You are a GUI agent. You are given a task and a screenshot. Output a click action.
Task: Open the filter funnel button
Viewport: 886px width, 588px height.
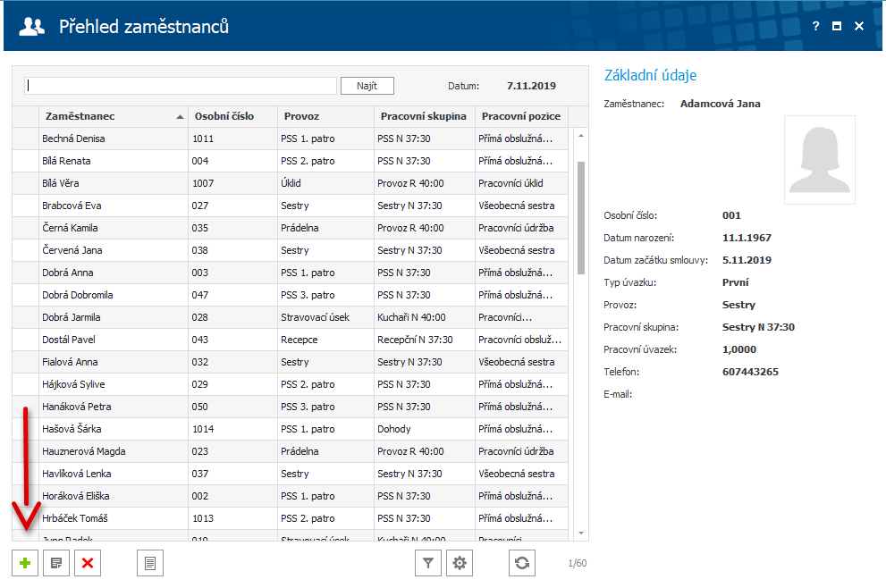[x=428, y=563]
